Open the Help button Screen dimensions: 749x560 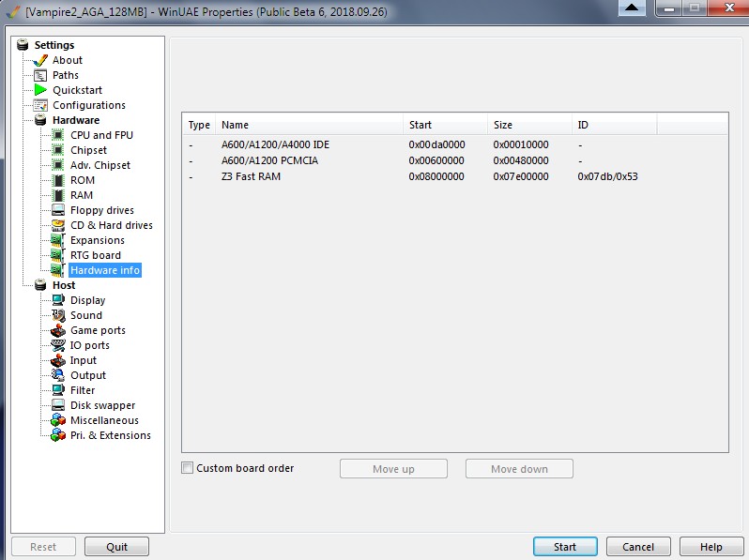tap(711, 547)
